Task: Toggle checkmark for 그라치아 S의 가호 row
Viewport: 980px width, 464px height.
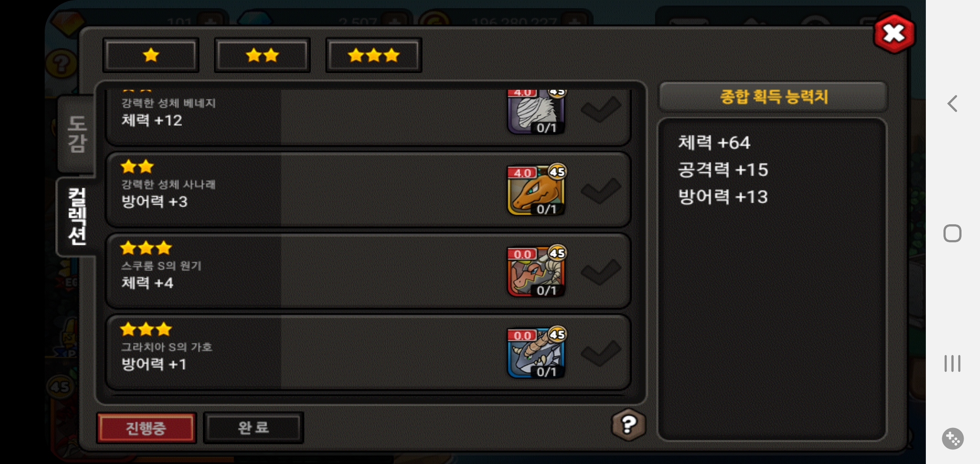Action: (601, 353)
